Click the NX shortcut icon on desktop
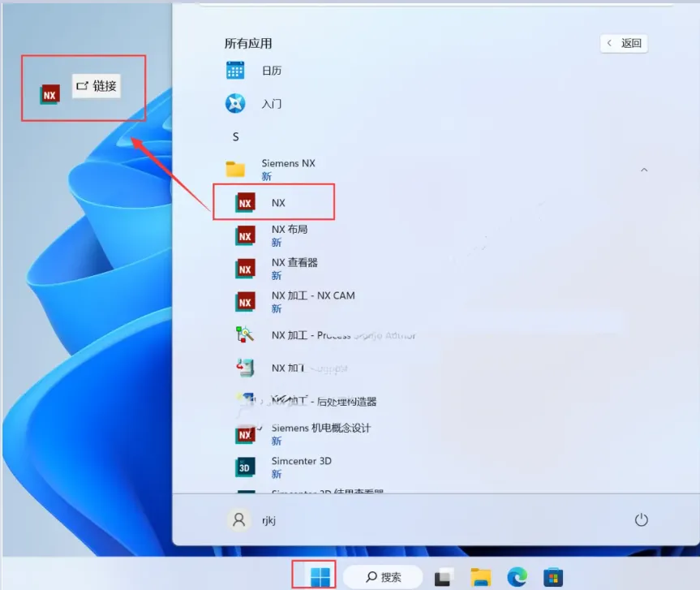This screenshot has width=700, height=590. tap(49, 95)
